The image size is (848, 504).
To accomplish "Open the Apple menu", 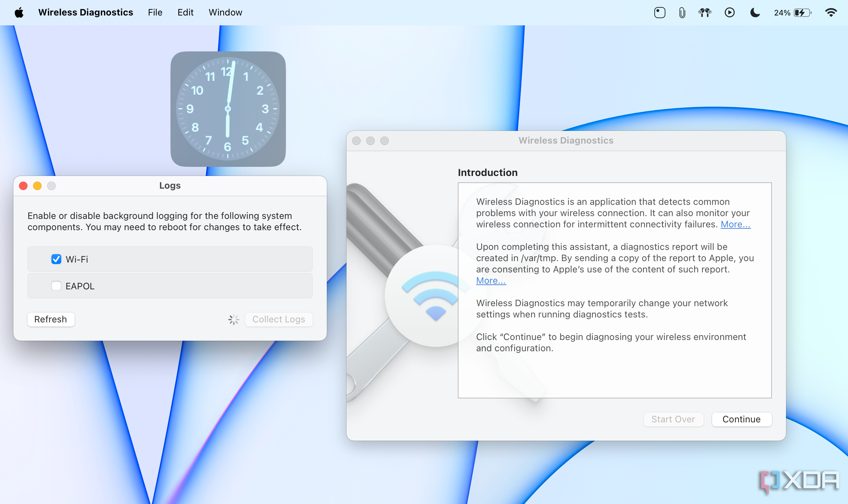I will coord(19,13).
